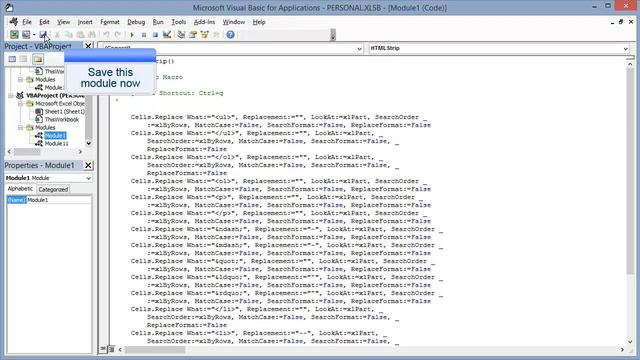The height and width of the screenshot is (360, 640).
Task: Open Visual Basic Help question mark icon
Action: 230,35
